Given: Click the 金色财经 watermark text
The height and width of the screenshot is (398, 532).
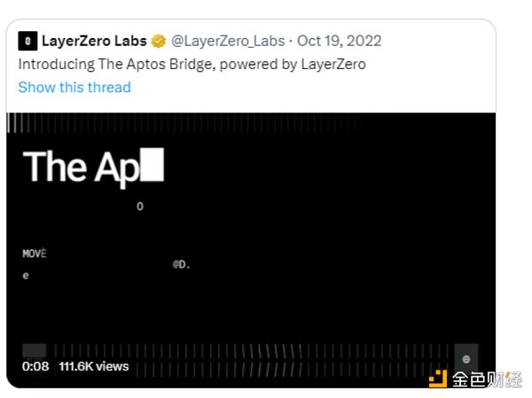Looking at the screenshot, I should 486,379.
